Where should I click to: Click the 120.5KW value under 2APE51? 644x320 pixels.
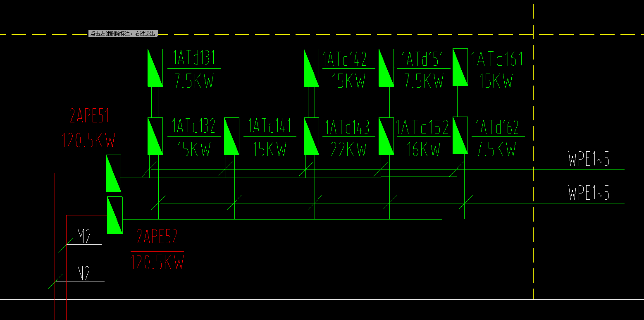(x=89, y=140)
